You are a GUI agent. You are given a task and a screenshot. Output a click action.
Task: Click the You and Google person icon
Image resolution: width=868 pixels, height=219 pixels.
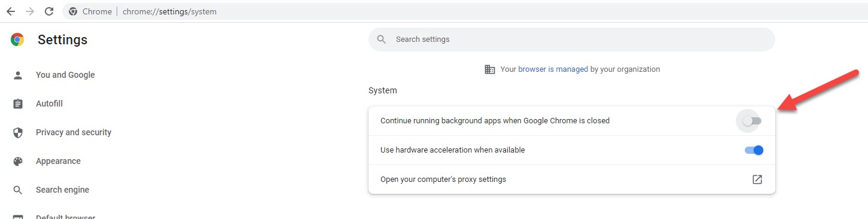point(18,75)
